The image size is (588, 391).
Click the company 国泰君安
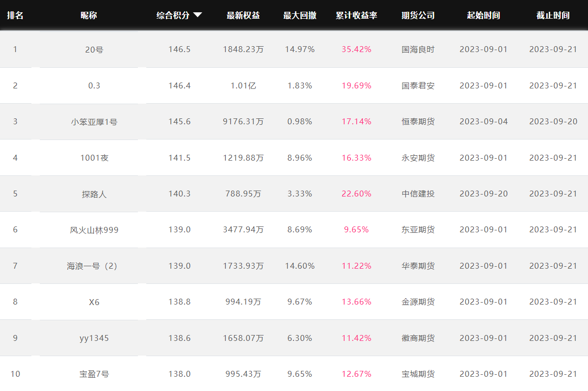(x=418, y=85)
